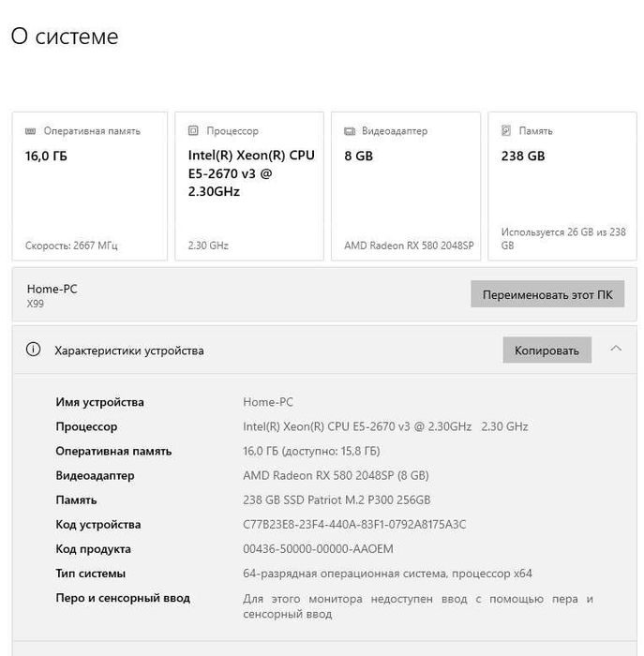Open the Процессор Xeon E5-2670 card

coord(249,186)
